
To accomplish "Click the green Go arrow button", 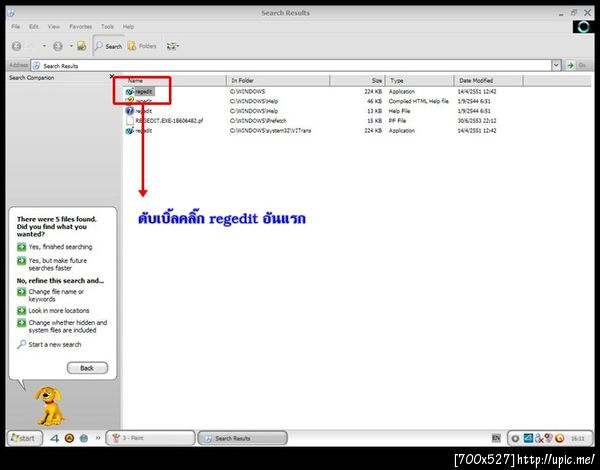I will (x=571, y=65).
